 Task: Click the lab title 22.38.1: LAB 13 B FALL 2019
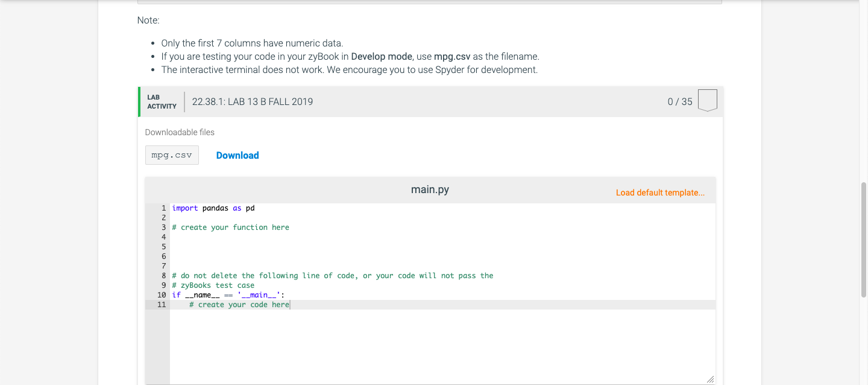pos(252,101)
